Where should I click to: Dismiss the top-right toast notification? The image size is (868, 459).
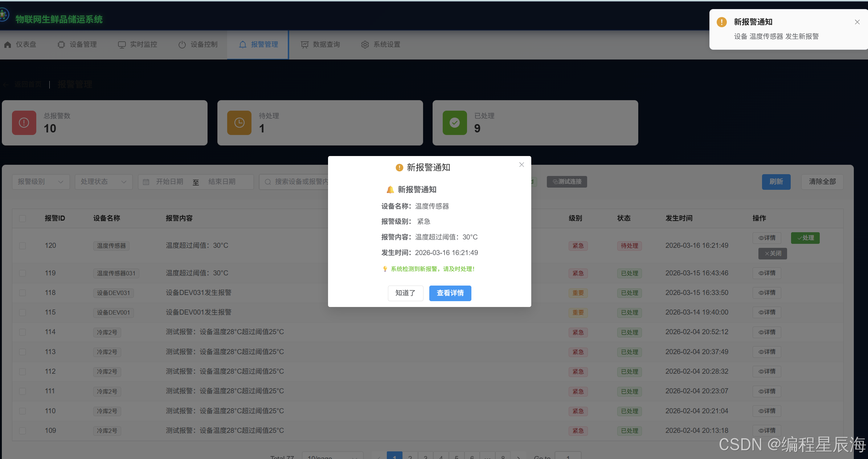click(x=857, y=22)
